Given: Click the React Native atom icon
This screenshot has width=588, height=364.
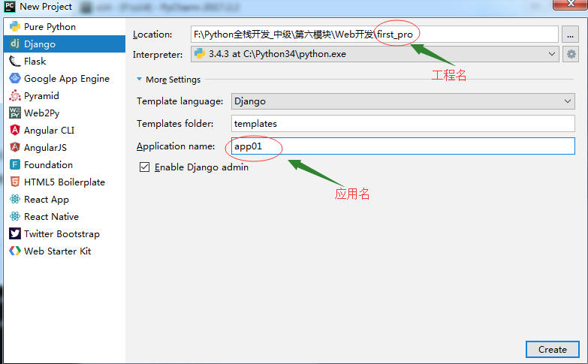Looking at the screenshot, I should pos(15,216).
